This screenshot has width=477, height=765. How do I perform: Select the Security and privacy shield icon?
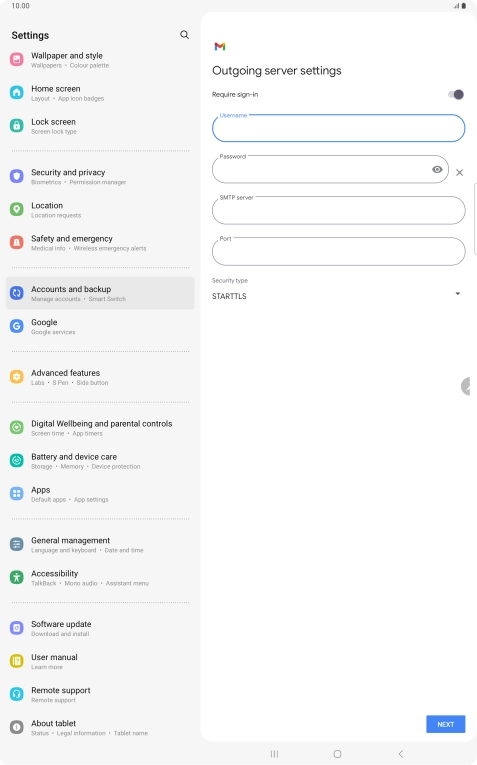click(x=17, y=176)
